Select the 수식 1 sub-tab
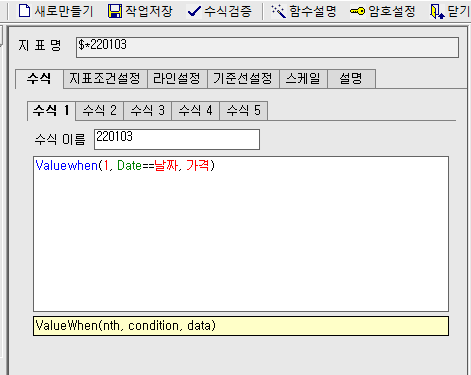The height and width of the screenshot is (375, 471). tap(51, 110)
